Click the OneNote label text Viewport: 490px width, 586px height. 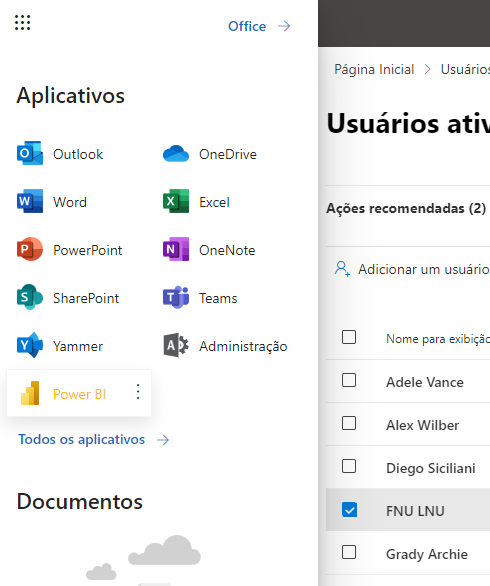(x=227, y=250)
